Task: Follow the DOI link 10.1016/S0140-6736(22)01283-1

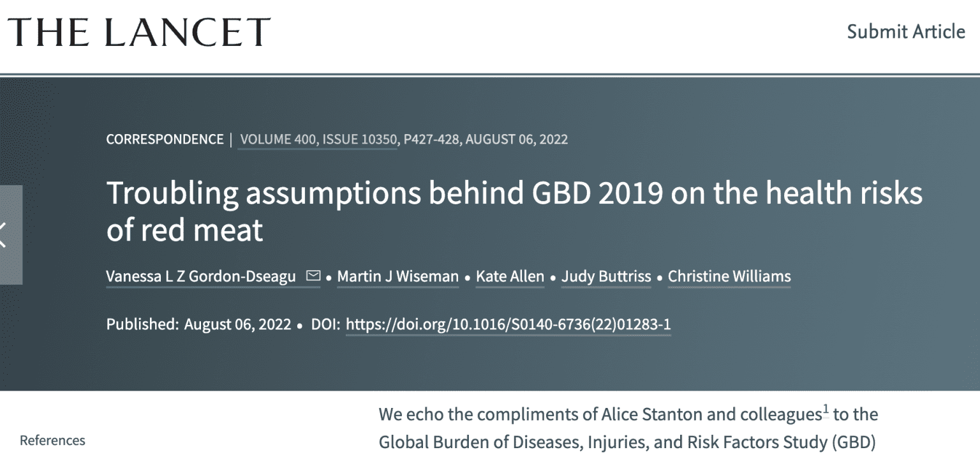Action: [x=509, y=324]
